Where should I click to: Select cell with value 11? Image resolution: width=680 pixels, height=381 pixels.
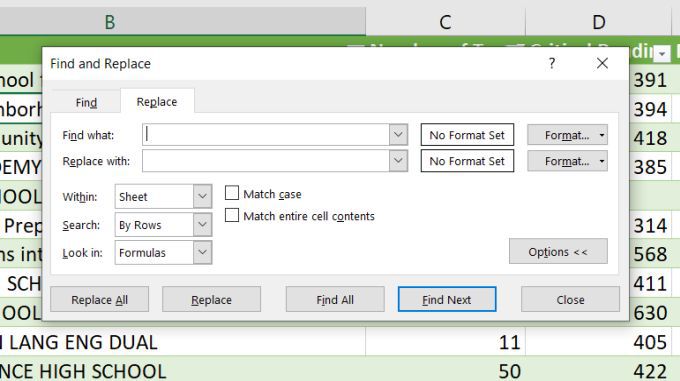445,342
